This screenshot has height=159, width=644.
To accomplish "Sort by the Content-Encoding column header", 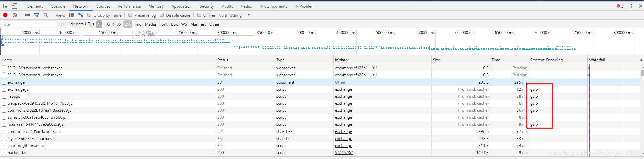I will (558, 60).
